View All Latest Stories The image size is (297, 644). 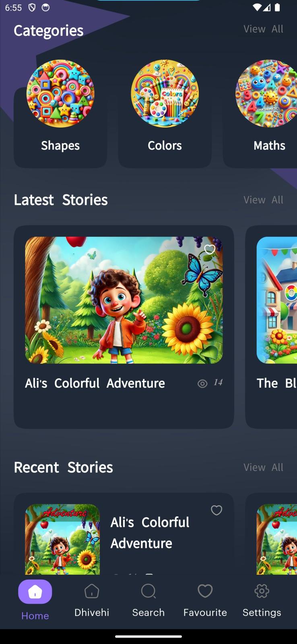coord(263,200)
